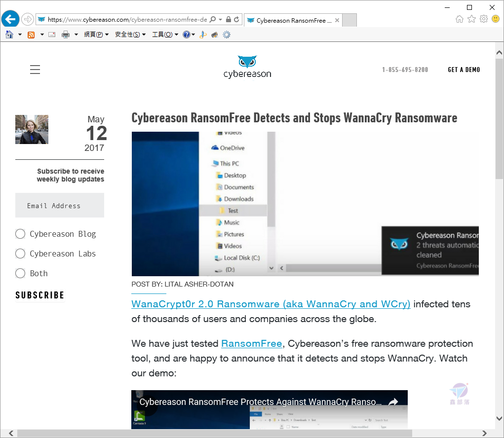Click the 1-855-695-8200 phone number
The image size is (504, 438).
[405, 70]
